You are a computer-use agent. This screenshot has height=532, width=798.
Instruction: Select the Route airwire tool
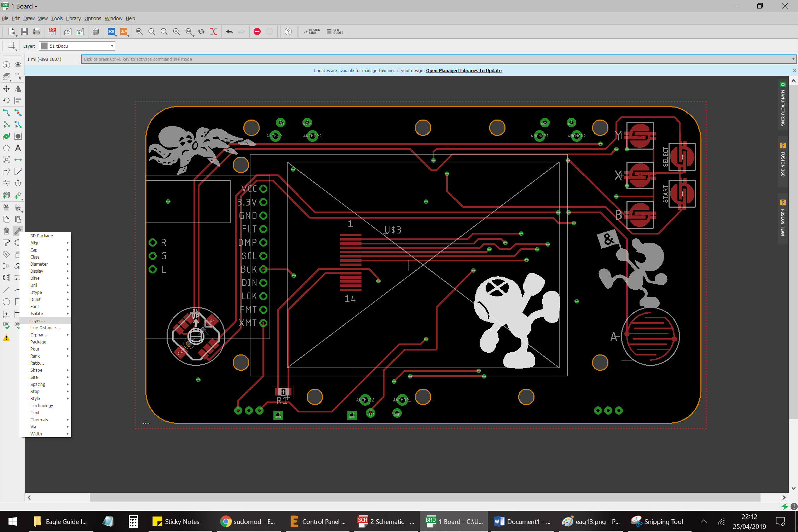pyautogui.click(x=6, y=113)
